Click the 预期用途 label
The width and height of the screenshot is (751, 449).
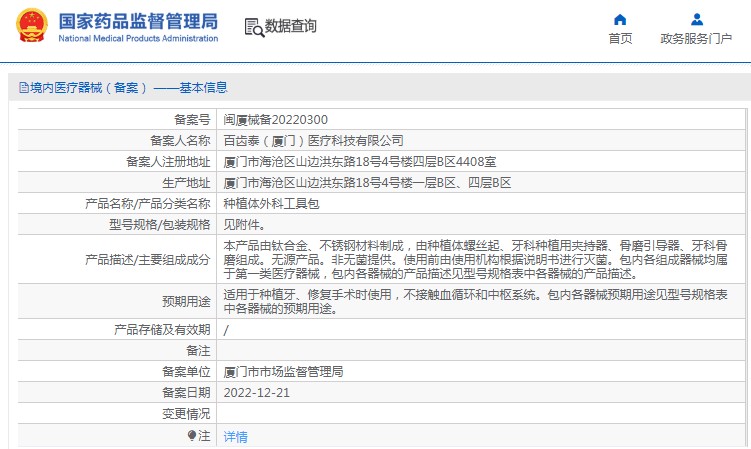pyautogui.click(x=186, y=301)
